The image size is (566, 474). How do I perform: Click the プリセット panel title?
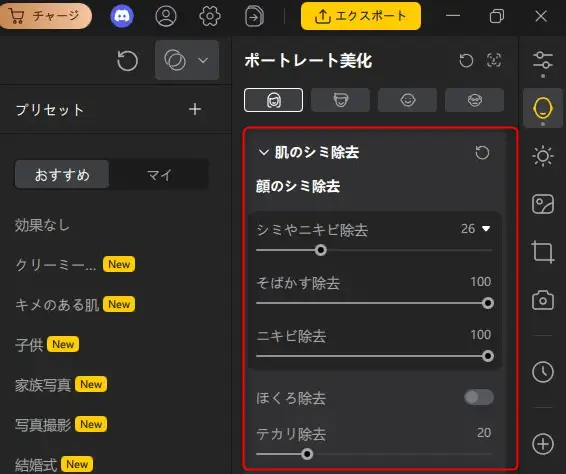pos(49,110)
